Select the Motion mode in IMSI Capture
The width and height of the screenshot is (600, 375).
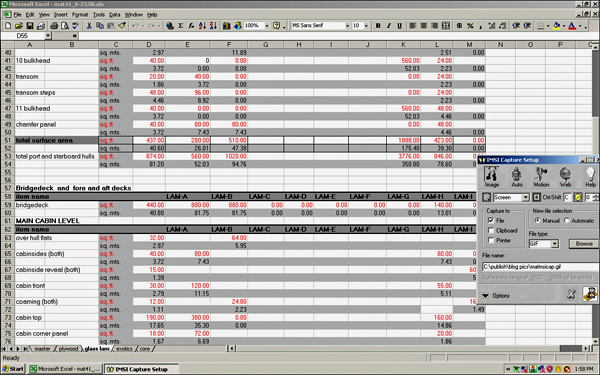pos(541,177)
